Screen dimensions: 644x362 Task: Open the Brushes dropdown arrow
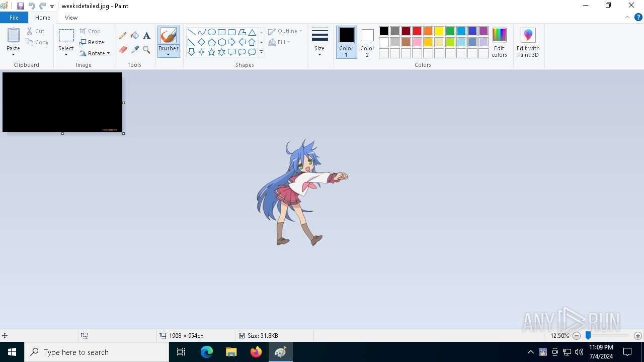169,54
